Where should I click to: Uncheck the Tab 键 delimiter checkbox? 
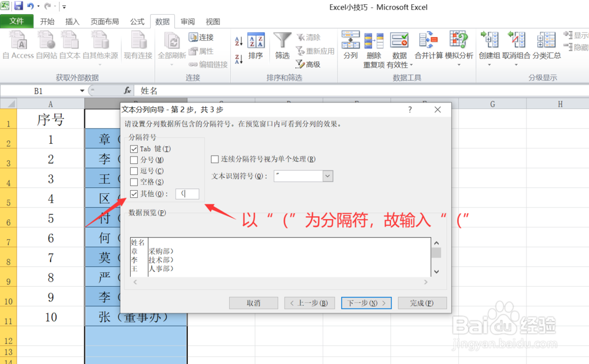[133, 148]
